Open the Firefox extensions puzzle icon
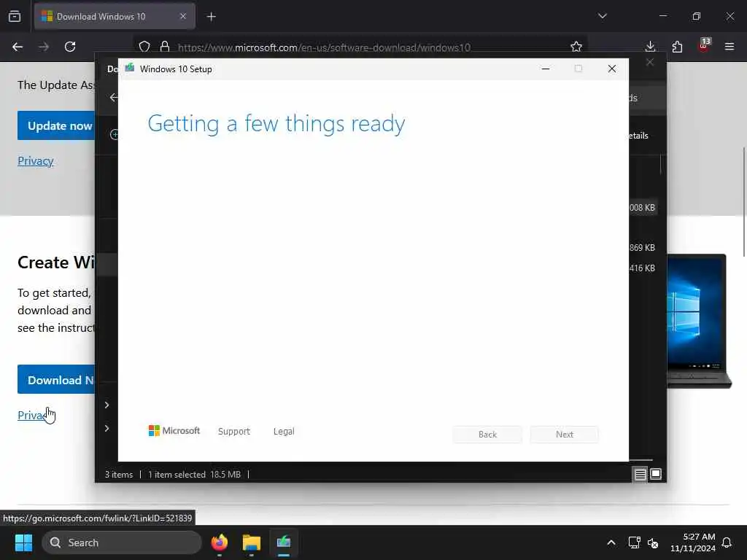Screen dimensions: 747x560 677,47
